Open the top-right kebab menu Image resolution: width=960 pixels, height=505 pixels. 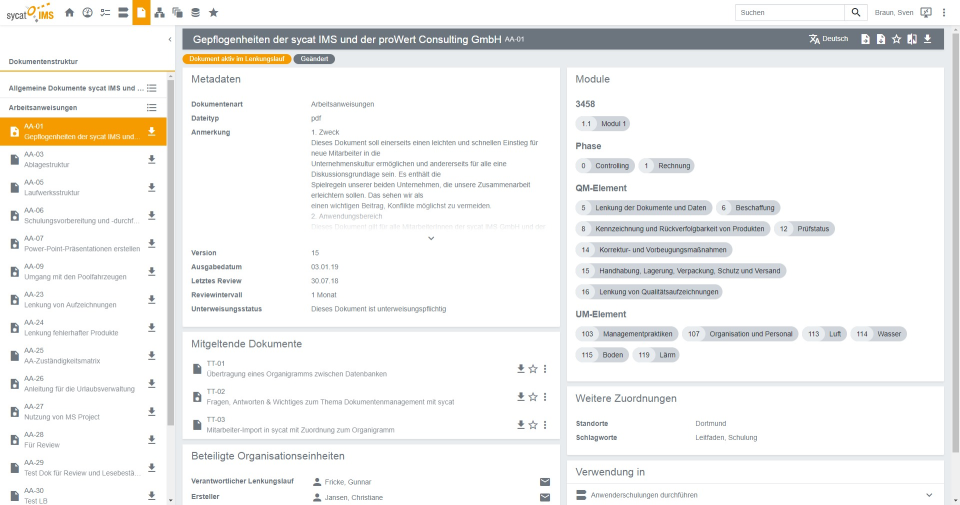tap(944, 12)
